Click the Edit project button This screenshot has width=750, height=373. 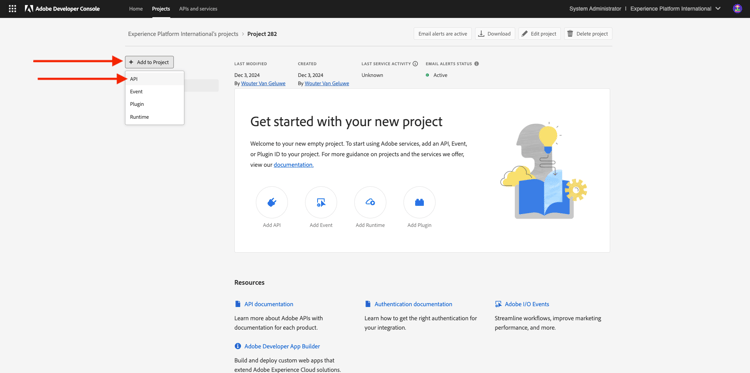pyautogui.click(x=540, y=34)
